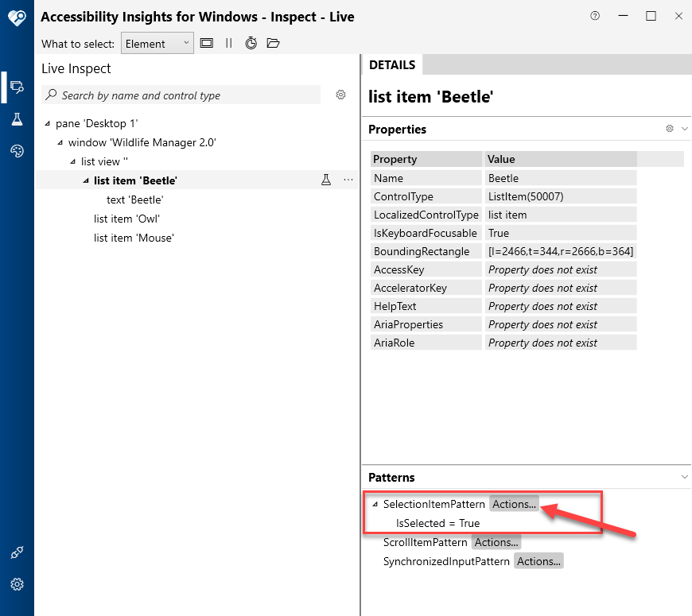The width and height of the screenshot is (692, 616).
Task: Click the SynchronizedInputPattern label
Action: pos(446,561)
